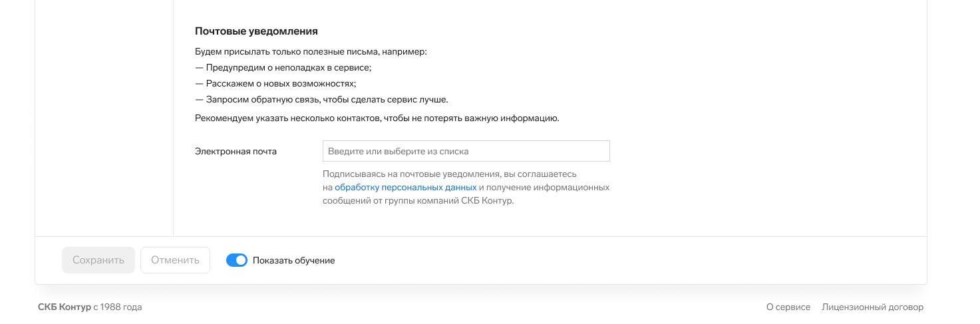Click the Рекомендуем указать несколько контактов sentence
This screenshot has height=324, width=980.
[x=377, y=118]
